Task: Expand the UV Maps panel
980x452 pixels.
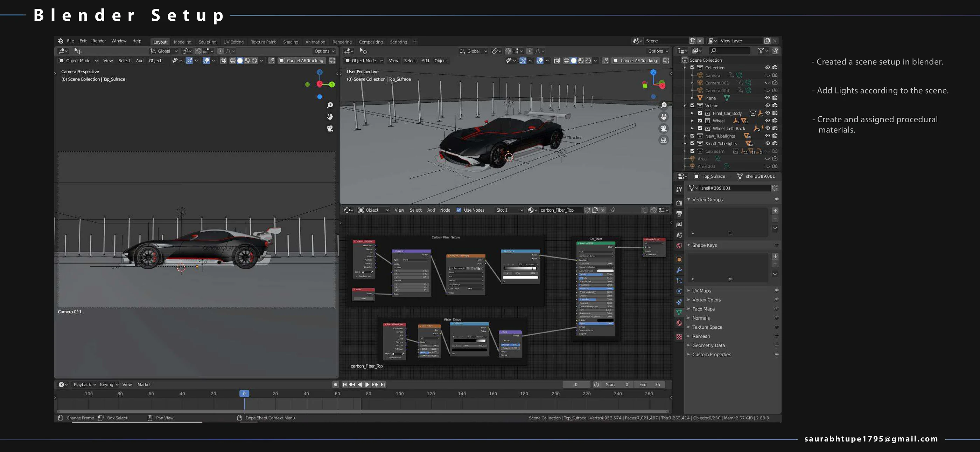Action: tap(701, 290)
